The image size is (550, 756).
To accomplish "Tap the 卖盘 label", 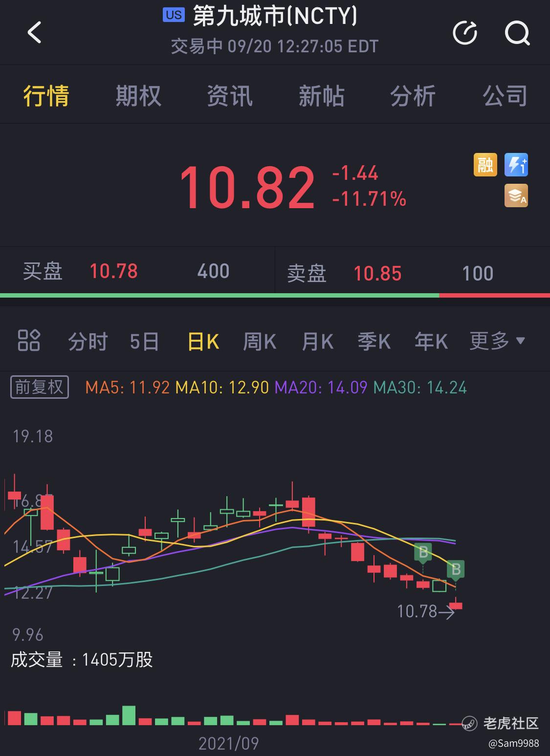I will click(x=307, y=274).
